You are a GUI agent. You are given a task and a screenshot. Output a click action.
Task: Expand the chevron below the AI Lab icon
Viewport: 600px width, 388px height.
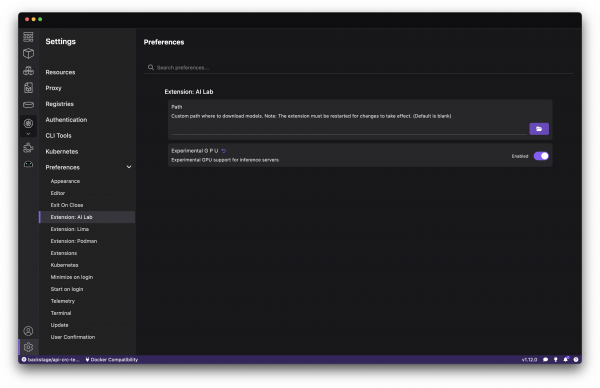click(x=28, y=134)
